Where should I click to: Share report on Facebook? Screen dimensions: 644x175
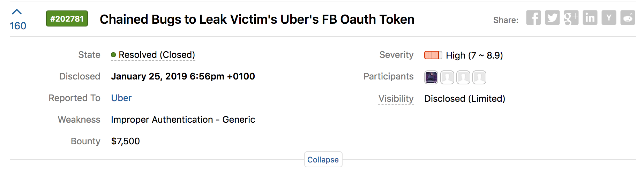point(533,18)
